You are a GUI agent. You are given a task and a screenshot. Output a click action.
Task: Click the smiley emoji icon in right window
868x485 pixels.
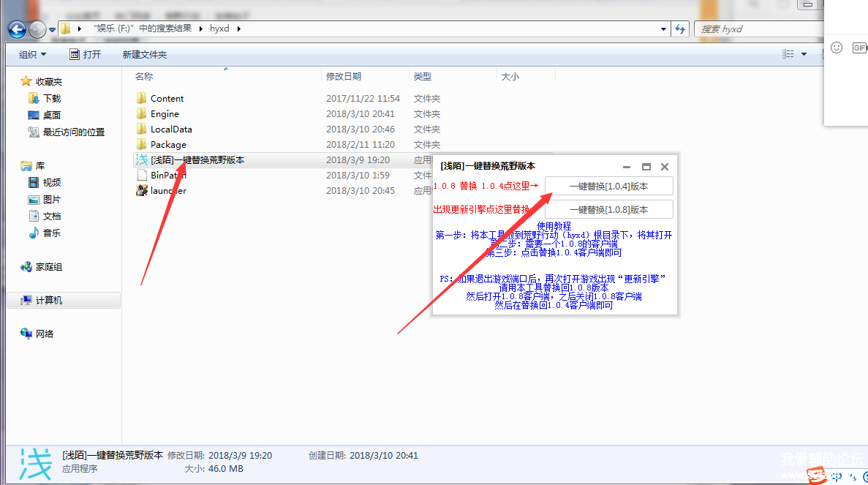click(837, 48)
